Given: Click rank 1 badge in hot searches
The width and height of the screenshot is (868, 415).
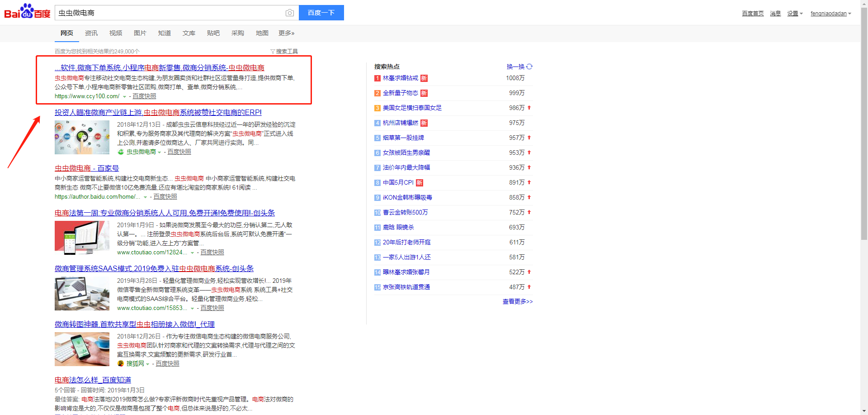Looking at the screenshot, I should tap(377, 78).
